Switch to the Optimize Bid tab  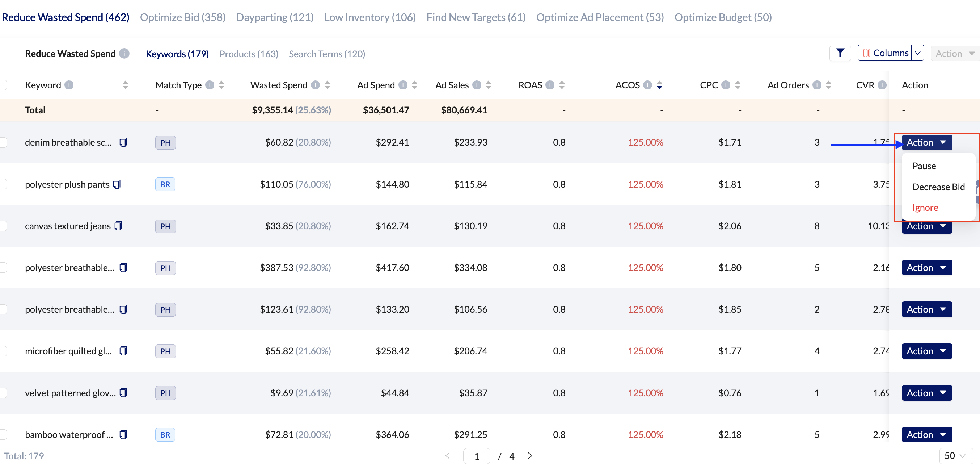183,17
